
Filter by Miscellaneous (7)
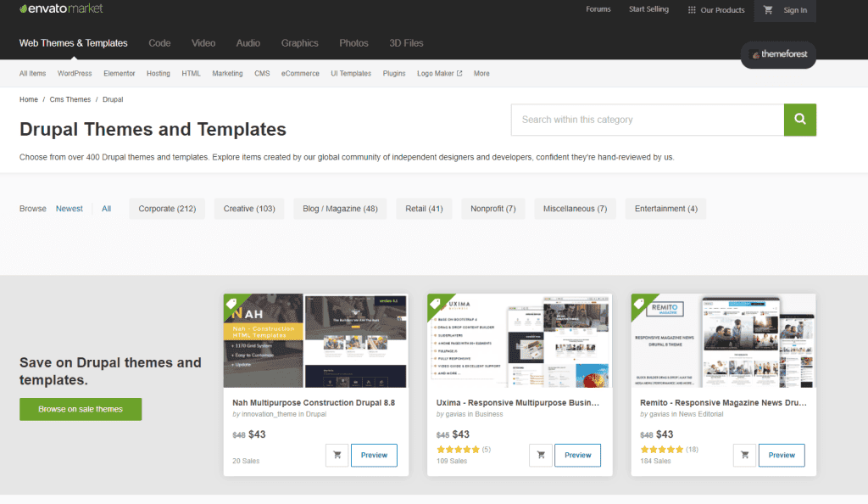pos(576,209)
